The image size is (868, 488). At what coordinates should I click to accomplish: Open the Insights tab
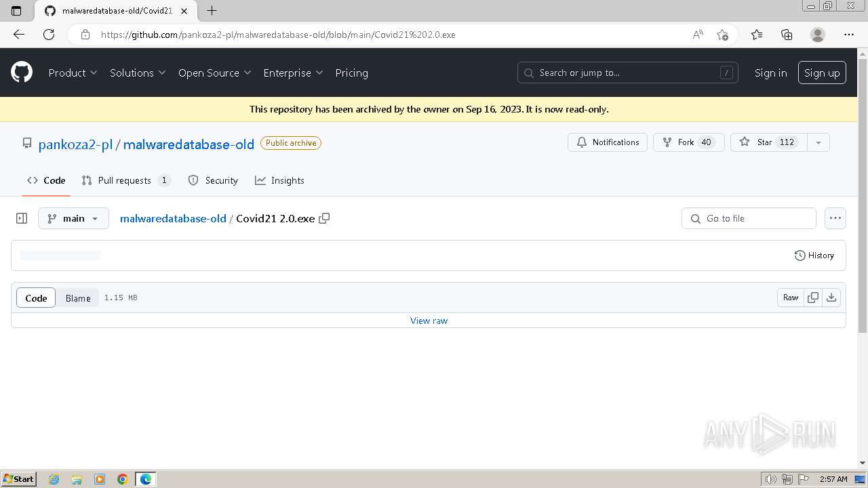click(x=279, y=180)
